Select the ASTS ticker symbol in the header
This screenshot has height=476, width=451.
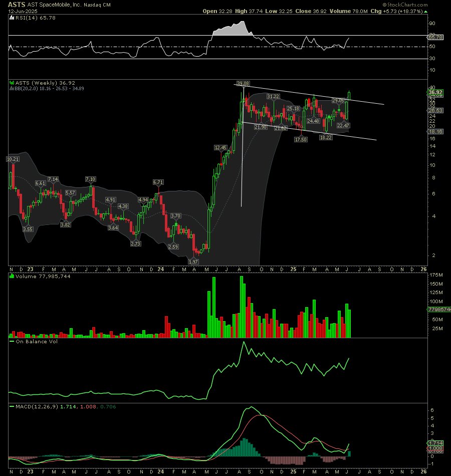pyautogui.click(x=17, y=5)
